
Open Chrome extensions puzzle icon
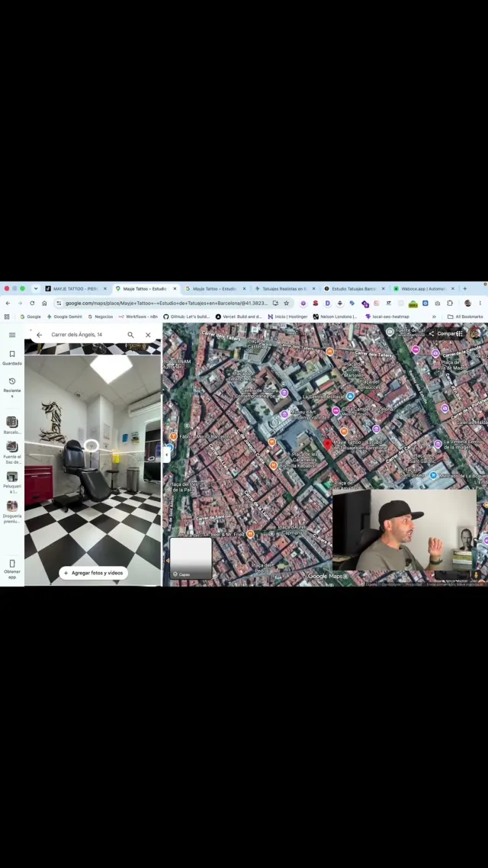point(450,303)
